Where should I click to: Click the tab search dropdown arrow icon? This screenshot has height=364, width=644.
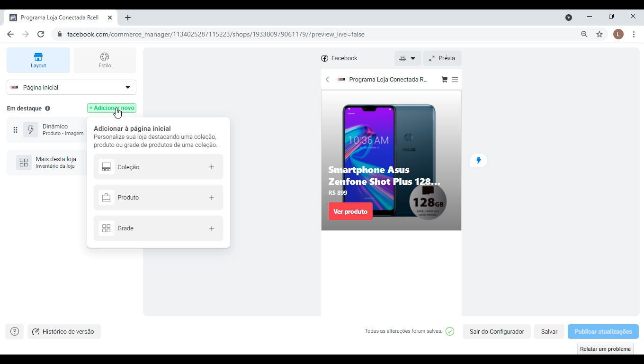point(569,18)
